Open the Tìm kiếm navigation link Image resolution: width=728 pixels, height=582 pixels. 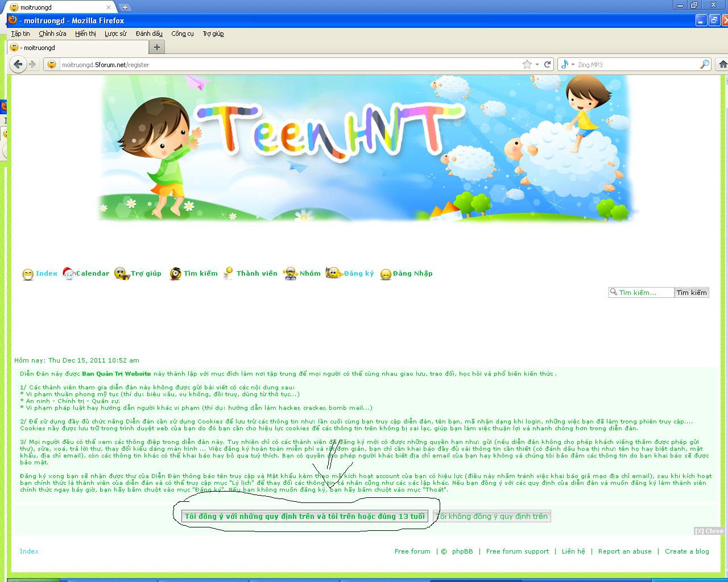[201, 273]
